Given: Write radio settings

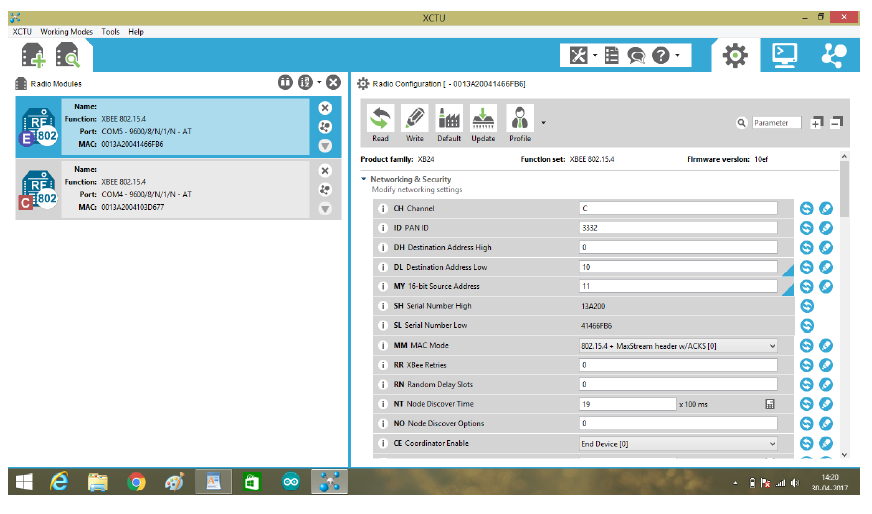Looking at the screenshot, I should pyautogui.click(x=415, y=123).
